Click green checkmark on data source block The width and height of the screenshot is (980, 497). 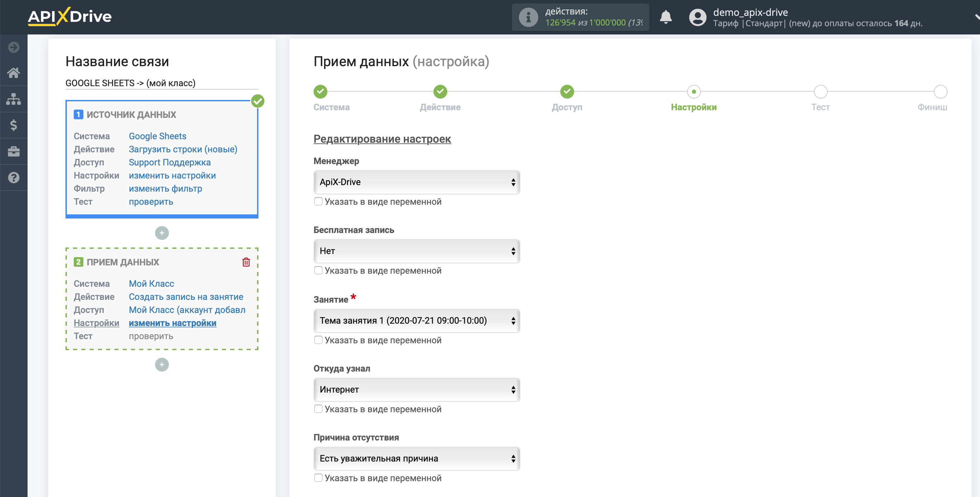pos(258,101)
